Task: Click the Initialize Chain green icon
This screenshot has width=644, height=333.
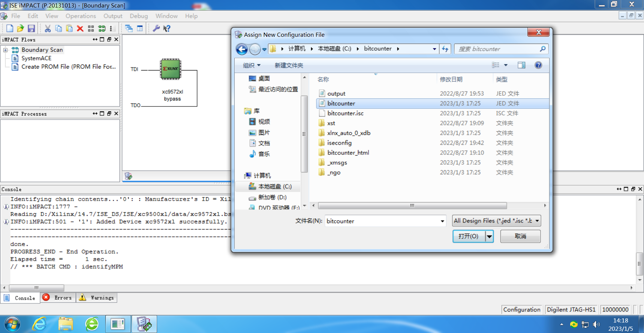Action: pos(102,28)
